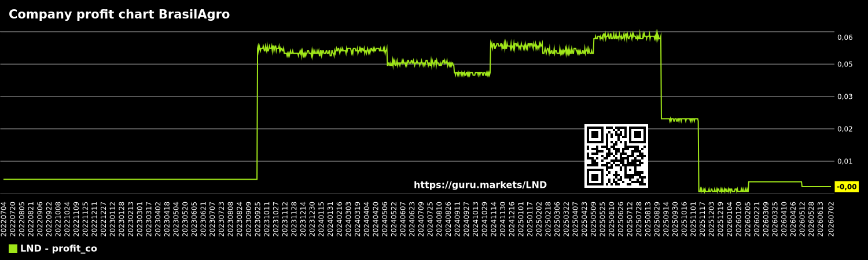Click the green LND legend color swatch

coord(13,249)
